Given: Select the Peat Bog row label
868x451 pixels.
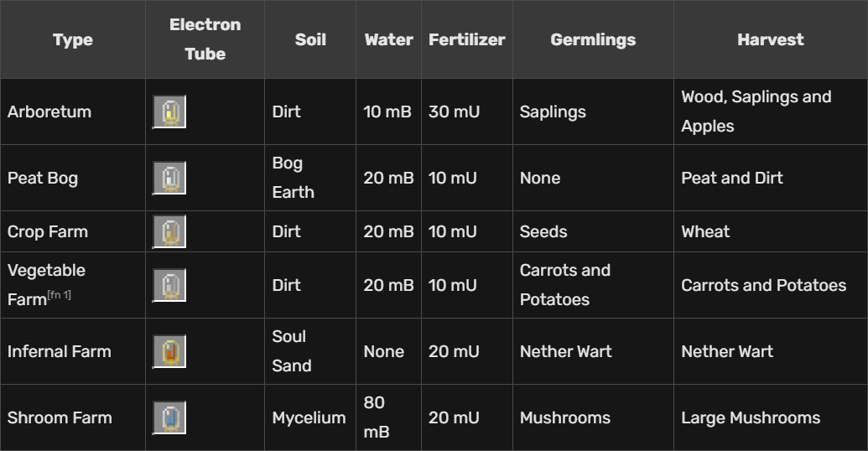Looking at the screenshot, I should [x=43, y=179].
